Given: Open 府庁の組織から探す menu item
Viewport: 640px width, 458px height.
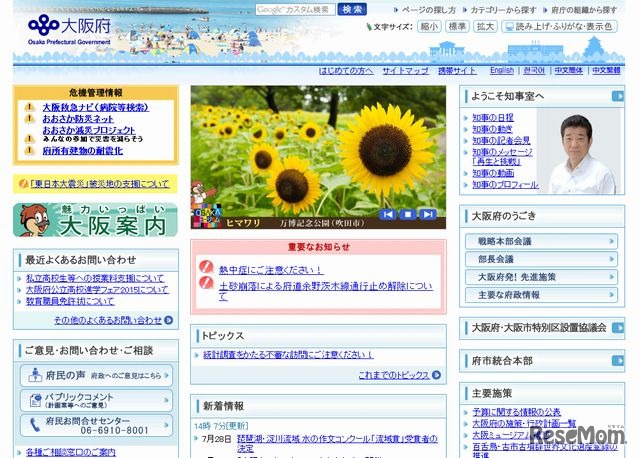Looking at the screenshot, I should [x=584, y=10].
